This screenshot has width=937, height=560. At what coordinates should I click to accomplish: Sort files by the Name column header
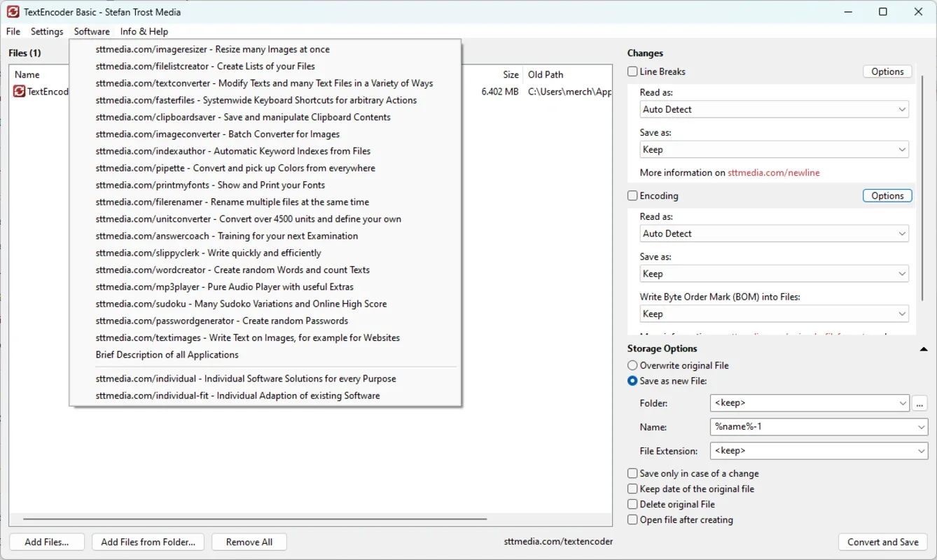27,75
